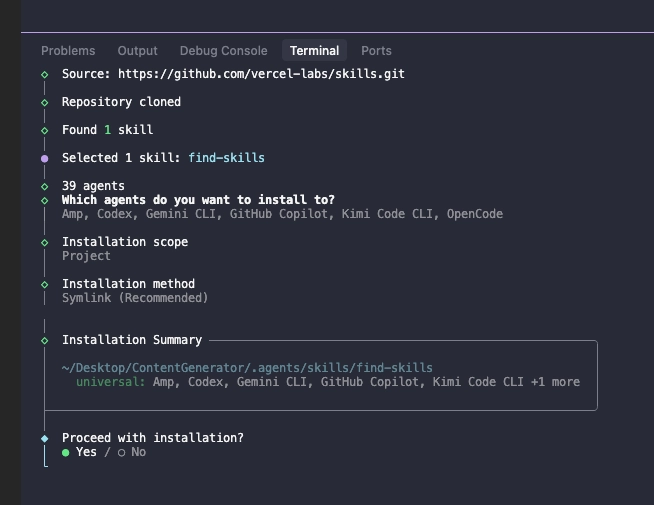This screenshot has height=505, width=654.
Task: Click the ContentGenerator find-skills install path
Action: [247, 368]
